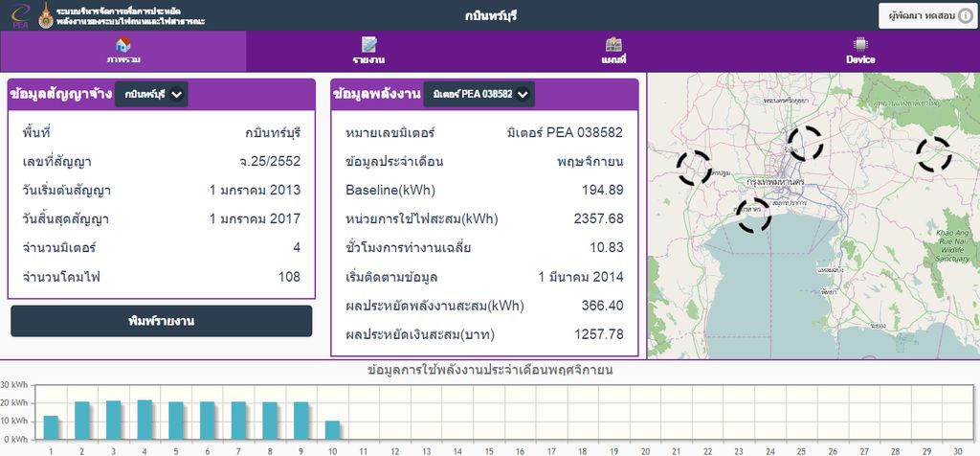Click the chart bar for day 3
This screenshot has height=456, width=980.
[x=113, y=420]
